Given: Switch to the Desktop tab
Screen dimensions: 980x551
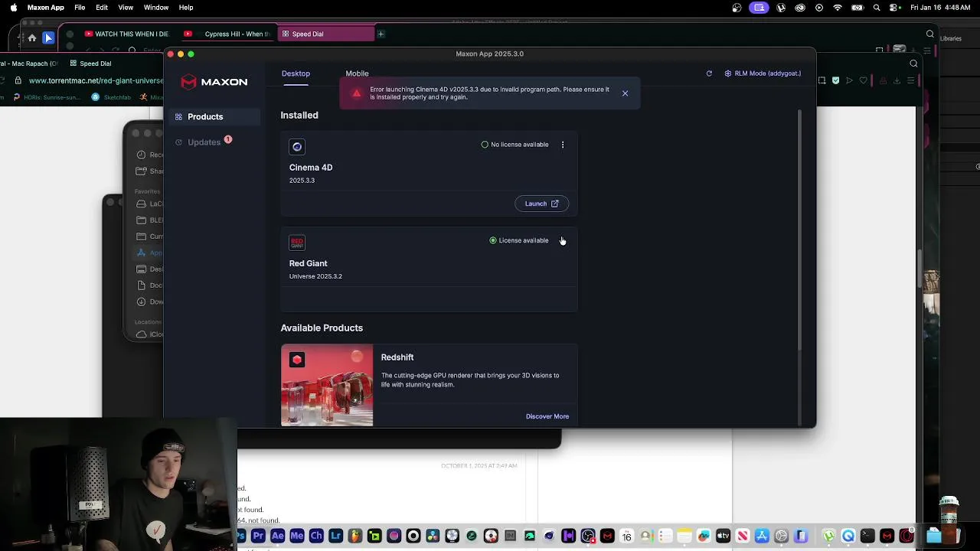Looking at the screenshot, I should [x=296, y=73].
